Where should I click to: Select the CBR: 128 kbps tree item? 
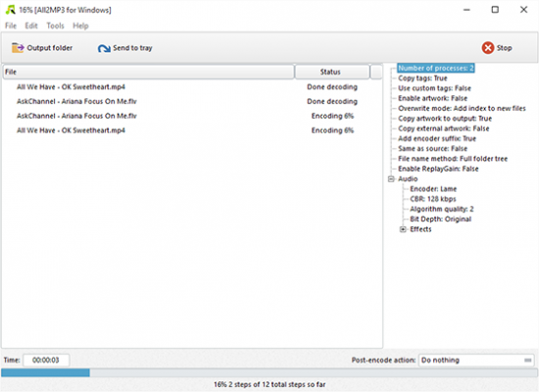pyautogui.click(x=433, y=199)
